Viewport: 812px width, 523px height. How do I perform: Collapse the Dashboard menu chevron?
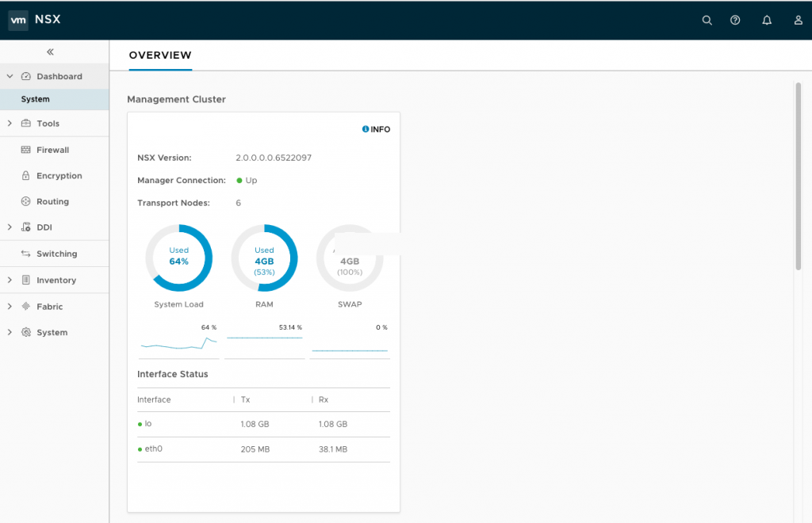coord(10,76)
